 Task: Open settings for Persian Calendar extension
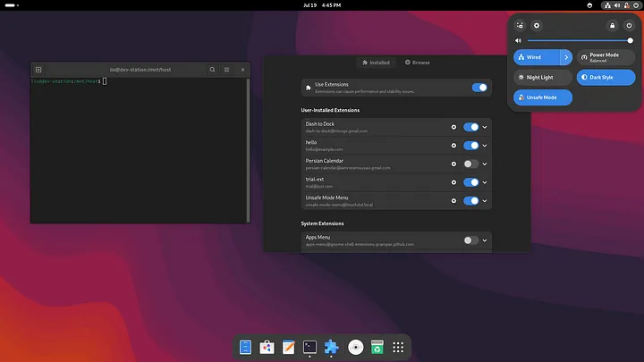[453, 164]
